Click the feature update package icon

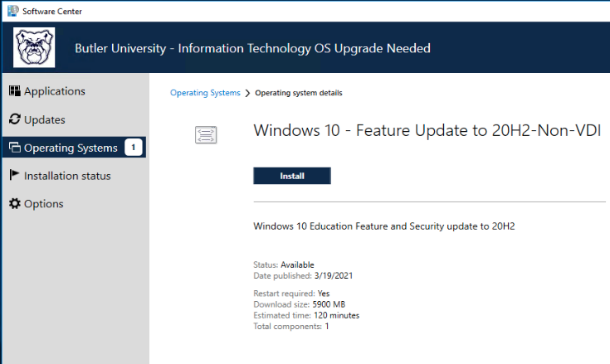206,135
